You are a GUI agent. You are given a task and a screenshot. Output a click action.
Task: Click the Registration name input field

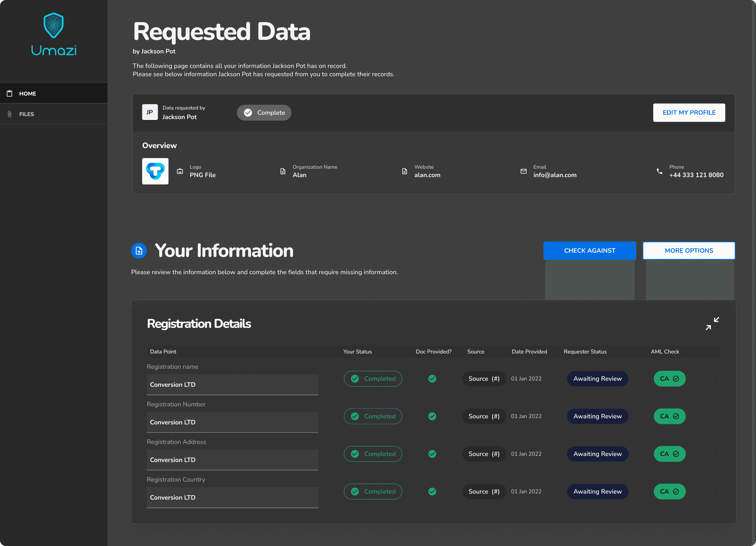232,385
